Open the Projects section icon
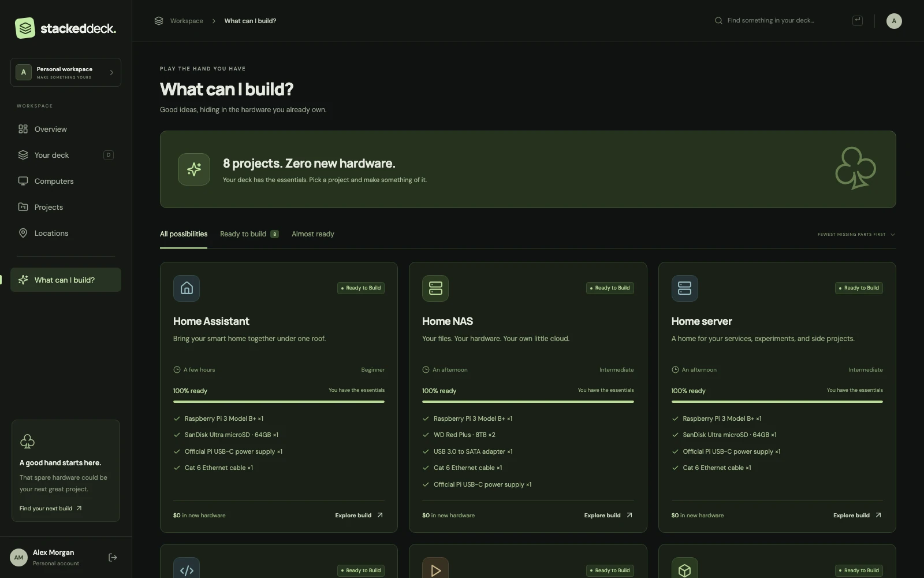This screenshot has width=924, height=578. click(x=23, y=207)
